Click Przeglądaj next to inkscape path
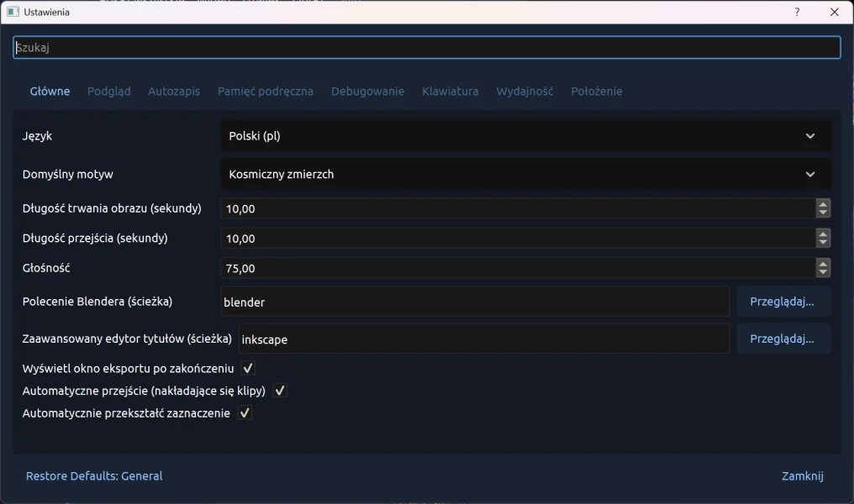Viewport: 854px width, 504px height. tap(783, 339)
